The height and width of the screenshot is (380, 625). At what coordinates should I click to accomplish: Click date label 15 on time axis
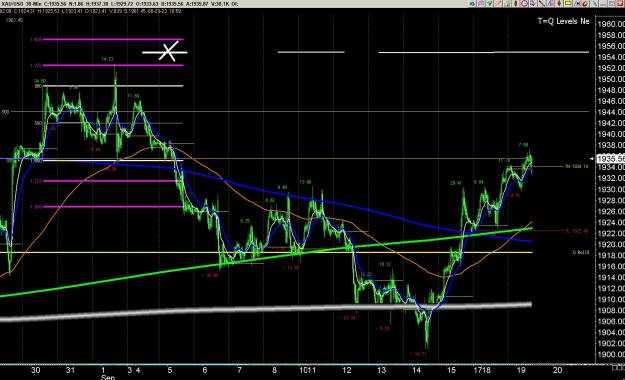451,370
